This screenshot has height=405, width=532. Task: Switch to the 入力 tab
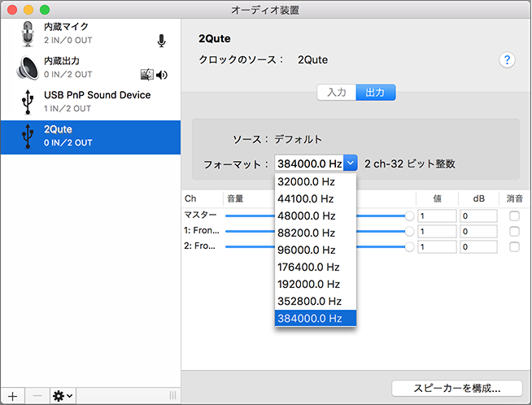click(x=337, y=92)
